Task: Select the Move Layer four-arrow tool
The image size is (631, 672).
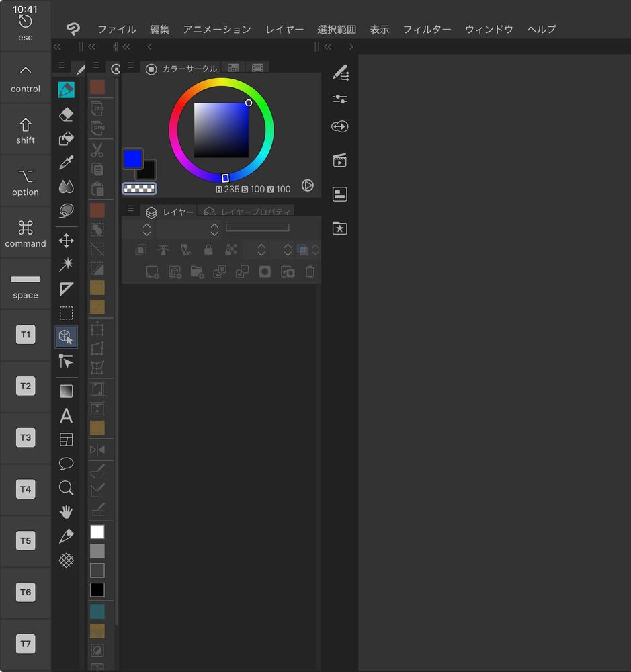Action: tap(66, 241)
